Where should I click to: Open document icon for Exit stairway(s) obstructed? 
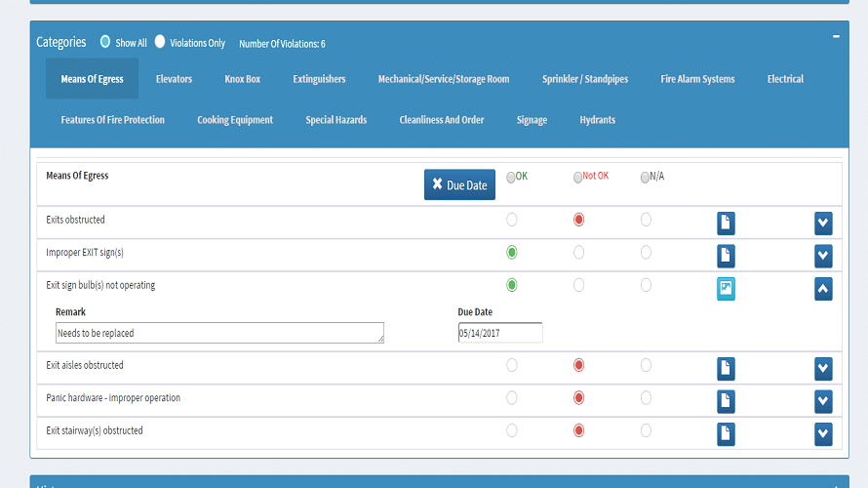726,433
